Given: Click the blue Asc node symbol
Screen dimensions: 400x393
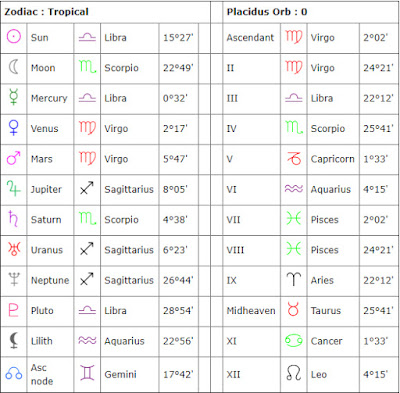Looking at the screenshot, I should click(14, 374).
